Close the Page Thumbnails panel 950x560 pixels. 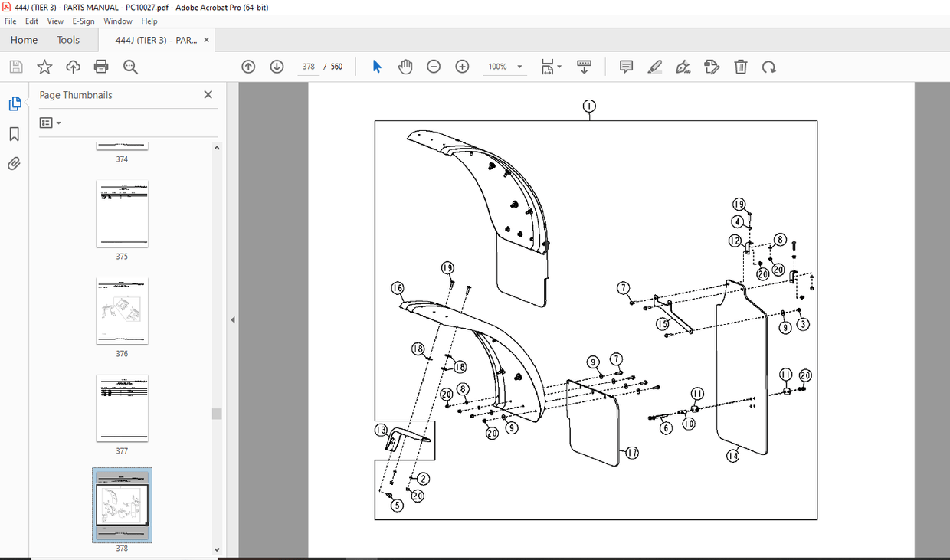(x=208, y=94)
